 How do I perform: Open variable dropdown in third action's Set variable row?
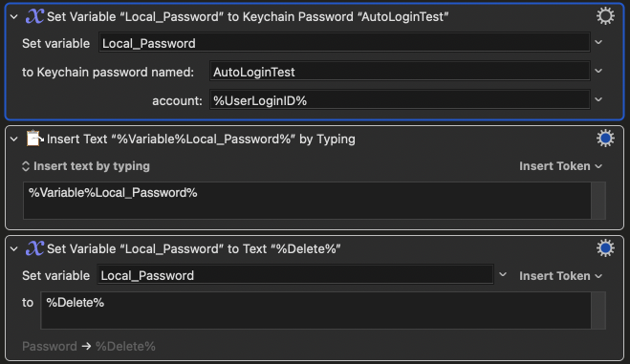tap(503, 275)
